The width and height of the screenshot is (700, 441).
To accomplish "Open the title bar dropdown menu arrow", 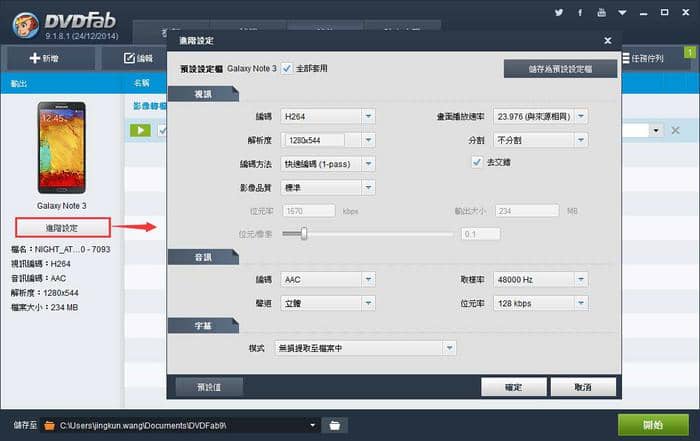I will (622, 13).
